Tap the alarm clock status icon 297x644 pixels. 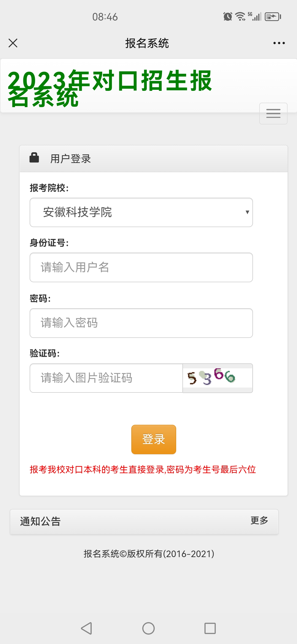(x=228, y=17)
